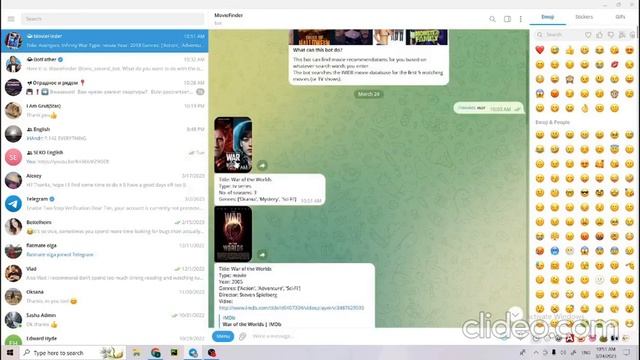Insert the sunglasses face emoji
The height and width of the screenshot is (360, 640).
(584, 193)
